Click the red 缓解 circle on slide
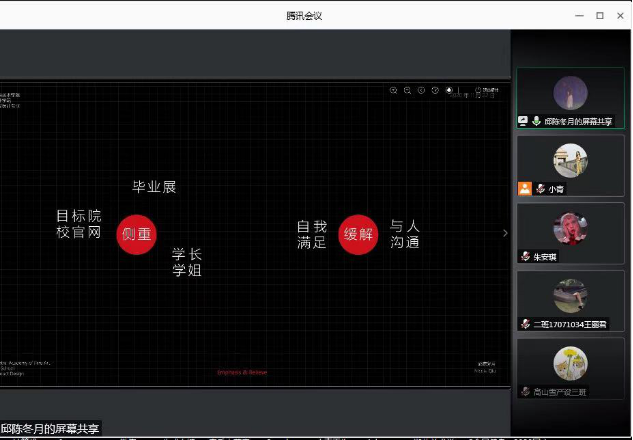The height and width of the screenshot is (440, 633). 358,235
